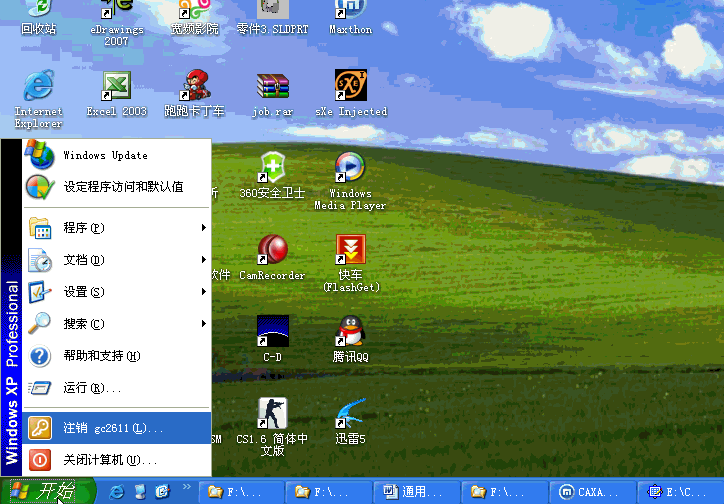
Task: Open job.rar archive icon
Action: pyautogui.click(x=272, y=95)
